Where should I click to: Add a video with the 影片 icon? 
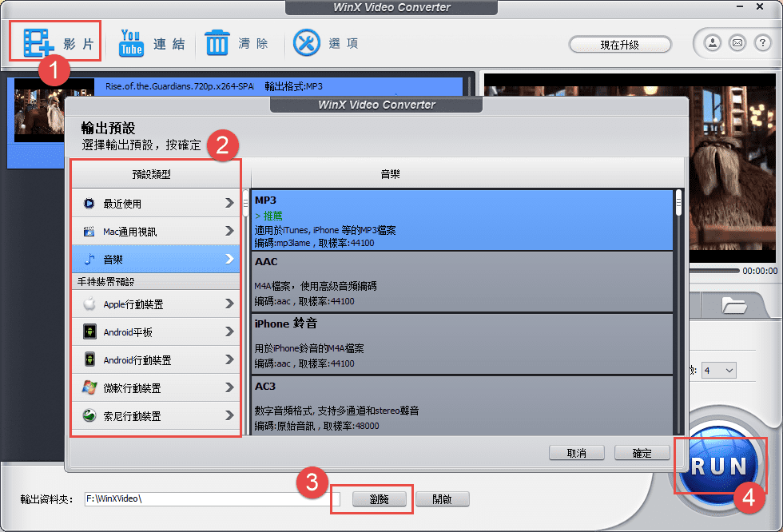[38, 43]
